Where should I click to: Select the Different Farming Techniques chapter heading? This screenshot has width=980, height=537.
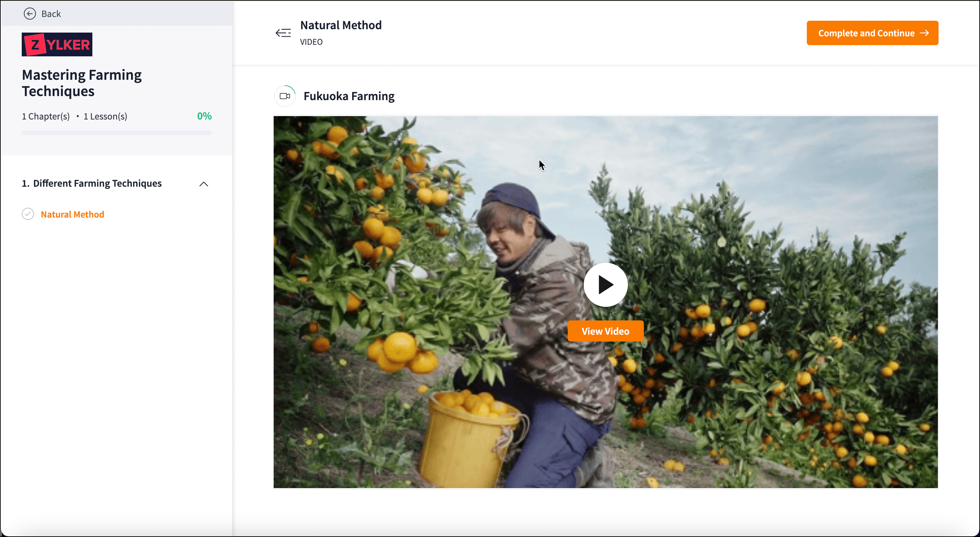coord(92,183)
